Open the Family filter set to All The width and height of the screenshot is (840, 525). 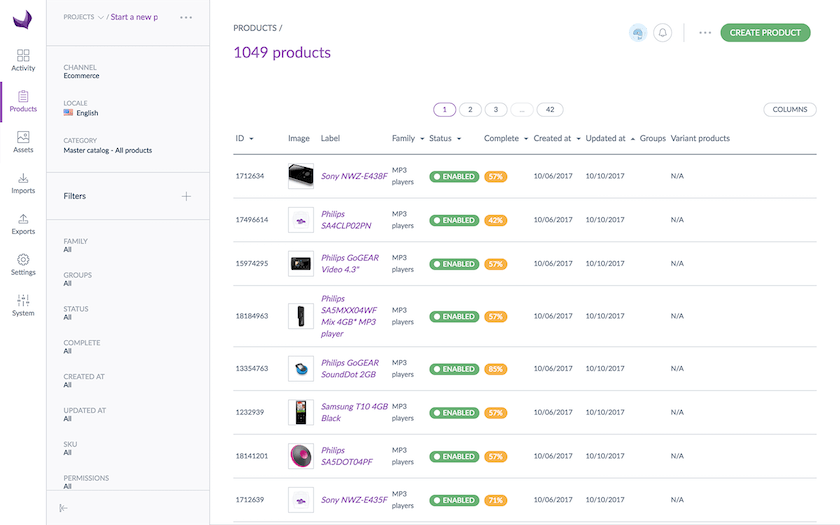click(x=76, y=245)
